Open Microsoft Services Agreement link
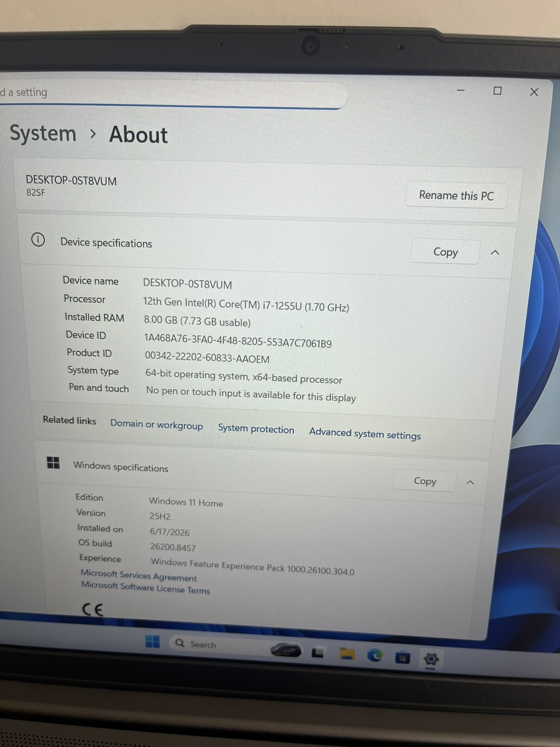560x747 pixels. pos(139,575)
